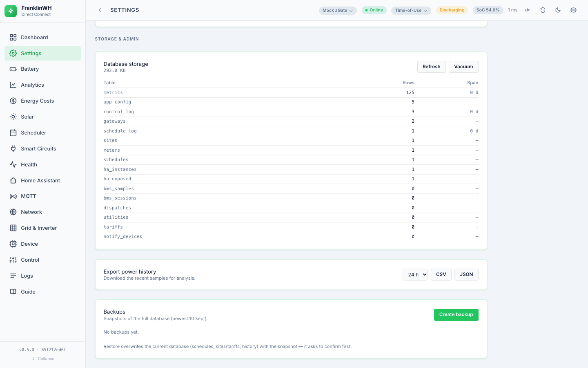Image resolution: width=588 pixels, height=368 pixels.
Task: Click the version v0.5.0 text
Action: pos(27,350)
